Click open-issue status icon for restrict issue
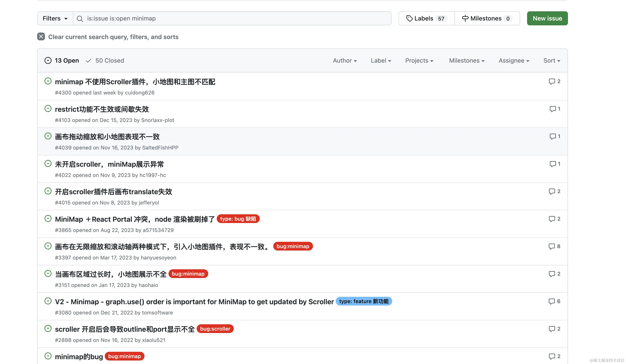Viewport: 626px width, 364px height. pyautogui.click(x=48, y=109)
